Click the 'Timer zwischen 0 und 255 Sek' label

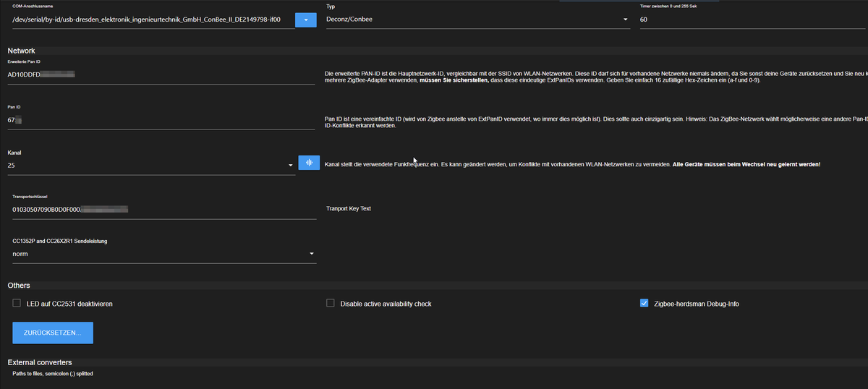click(x=668, y=6)
